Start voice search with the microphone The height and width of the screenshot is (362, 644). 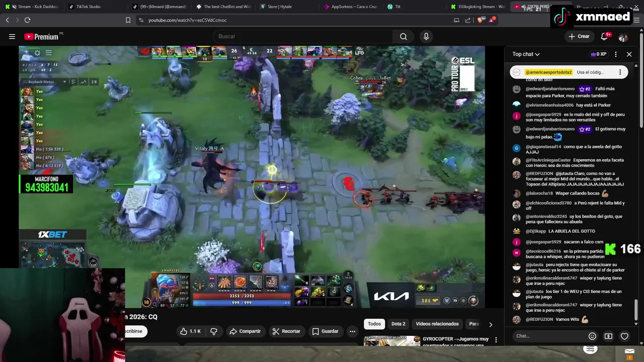[x=426, y=36]
